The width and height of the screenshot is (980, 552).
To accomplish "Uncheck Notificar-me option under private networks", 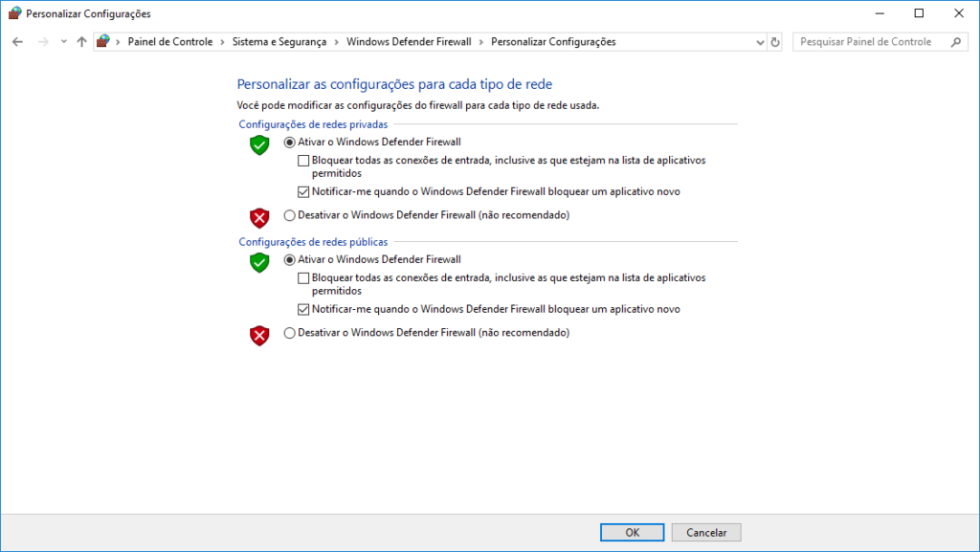I will click(x=303, y=191).
